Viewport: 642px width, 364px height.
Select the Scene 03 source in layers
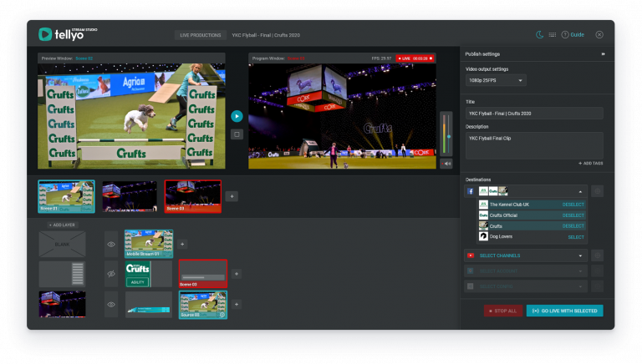[x=203, y=274]
